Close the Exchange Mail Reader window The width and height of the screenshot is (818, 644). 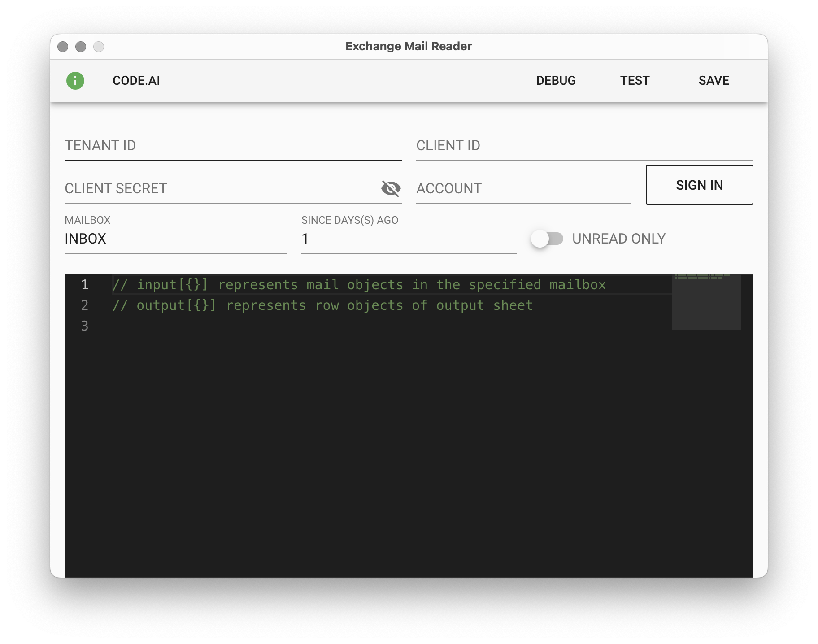(x=63, y=47)
